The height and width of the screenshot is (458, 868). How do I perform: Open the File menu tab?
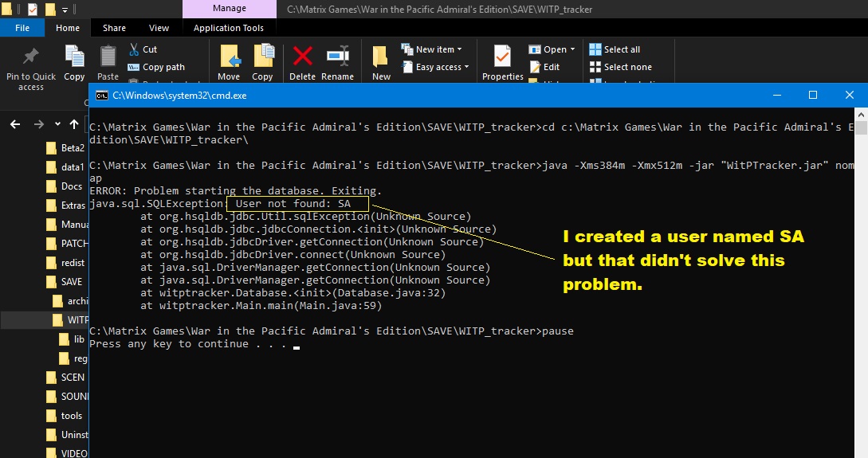[x=22, y=28]
